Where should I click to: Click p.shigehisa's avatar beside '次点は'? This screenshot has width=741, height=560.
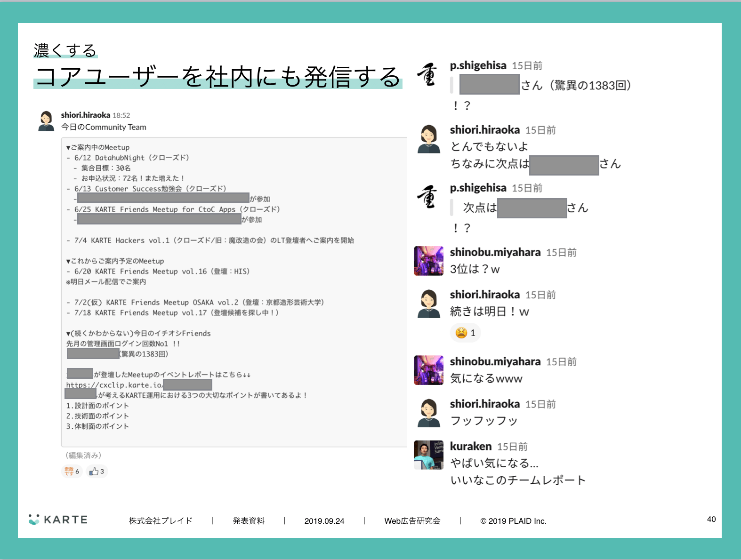pyautogui.click(x=427, y=197)
